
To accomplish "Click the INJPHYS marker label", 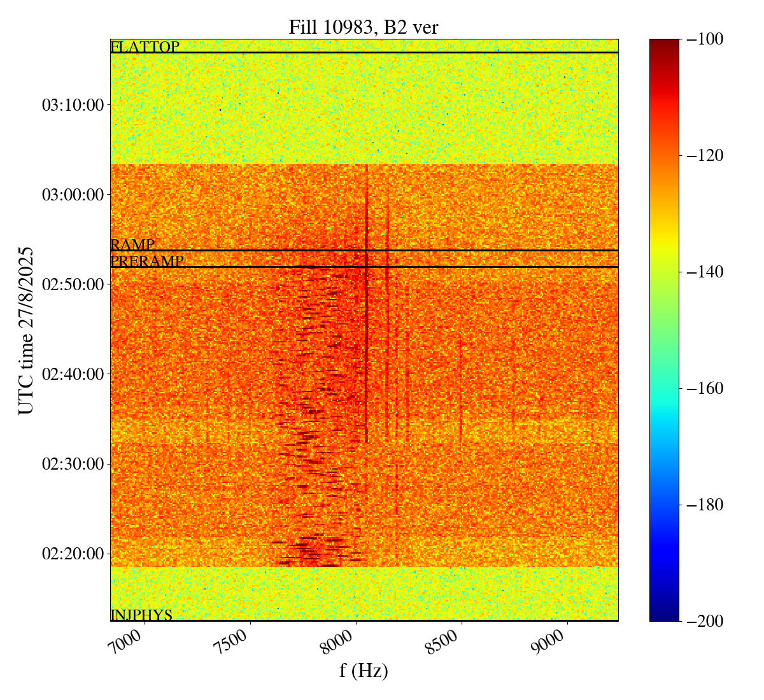I will tap(141, 615).
